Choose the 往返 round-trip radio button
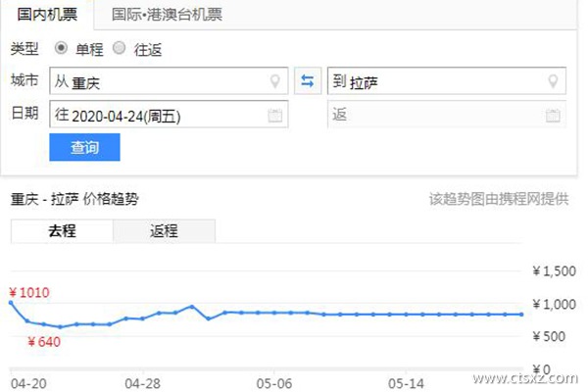The image size is (588, 392). click(x=120, y=48)
